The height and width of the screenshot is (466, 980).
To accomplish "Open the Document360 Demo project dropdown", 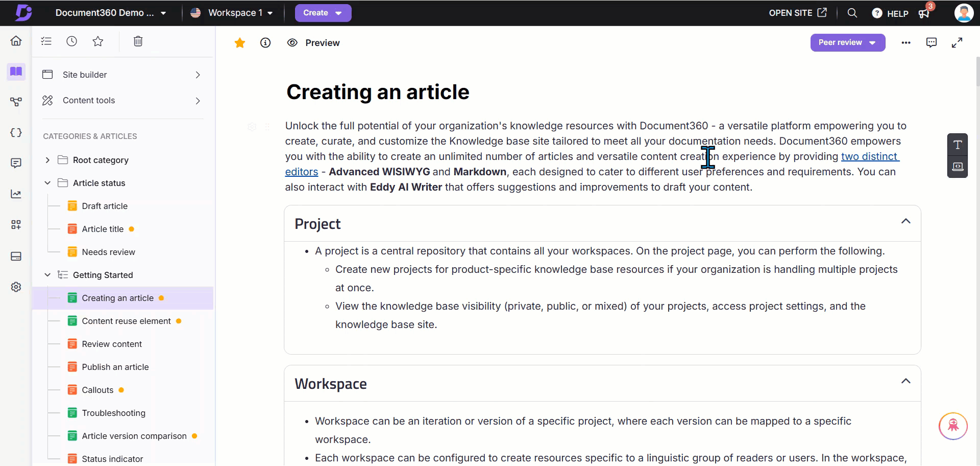I will (x=111, y=13).
